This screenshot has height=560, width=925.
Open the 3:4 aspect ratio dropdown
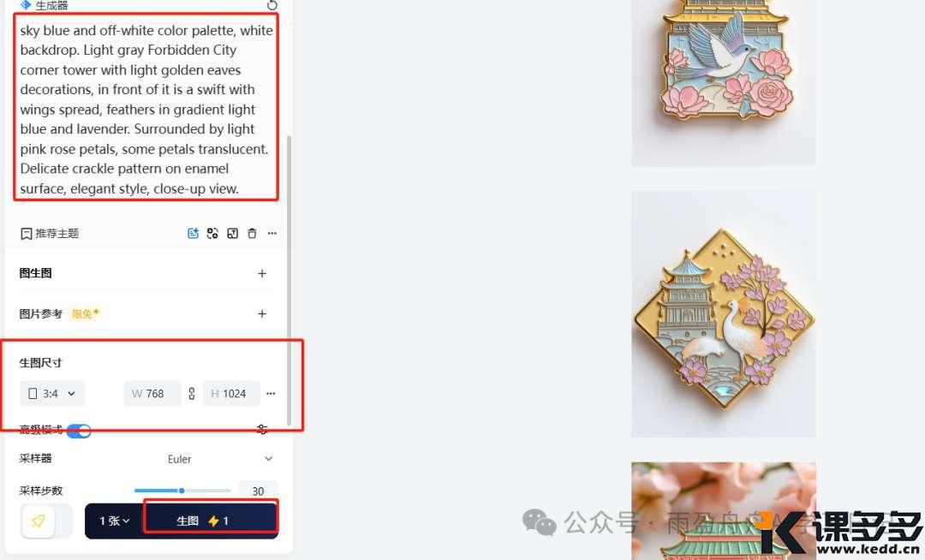(x=52, y=394)
